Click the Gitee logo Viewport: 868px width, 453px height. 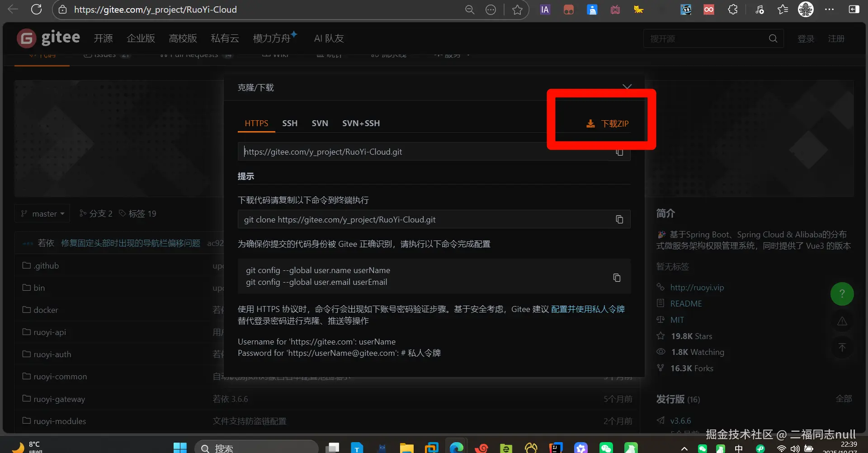[48, 38]
